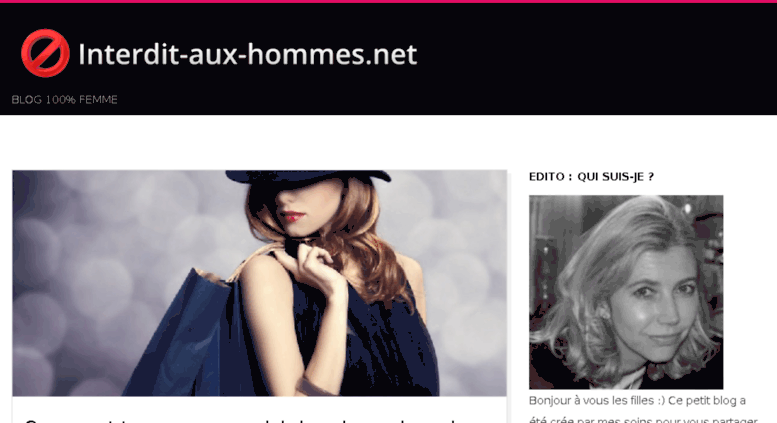Viewport: 777px width, 423px height.
Task: Click the BLOG 100% FEMME tagline
Action: pyautogui.click(x=64, y=100)
